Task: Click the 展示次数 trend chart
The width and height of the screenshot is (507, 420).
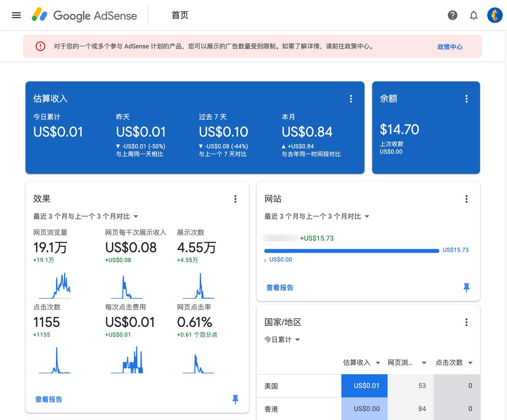Action: (x=199, y=286)
